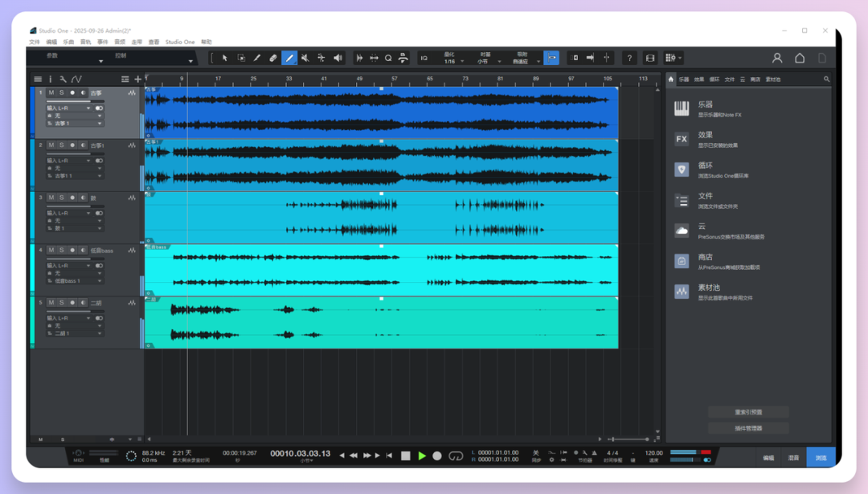868x494 pixels.
Task: Solo track 2 古筝1
Action: pos(61,145)
